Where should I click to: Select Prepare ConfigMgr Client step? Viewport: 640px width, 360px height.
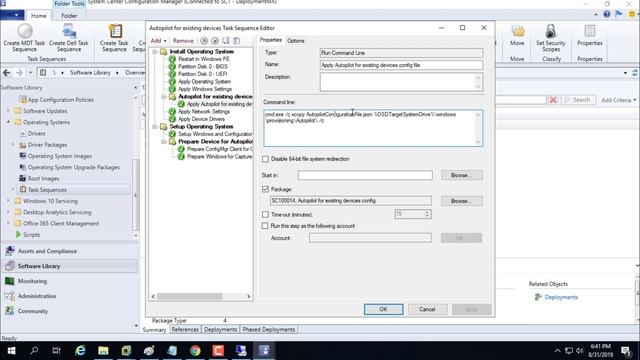coord(220,149)
